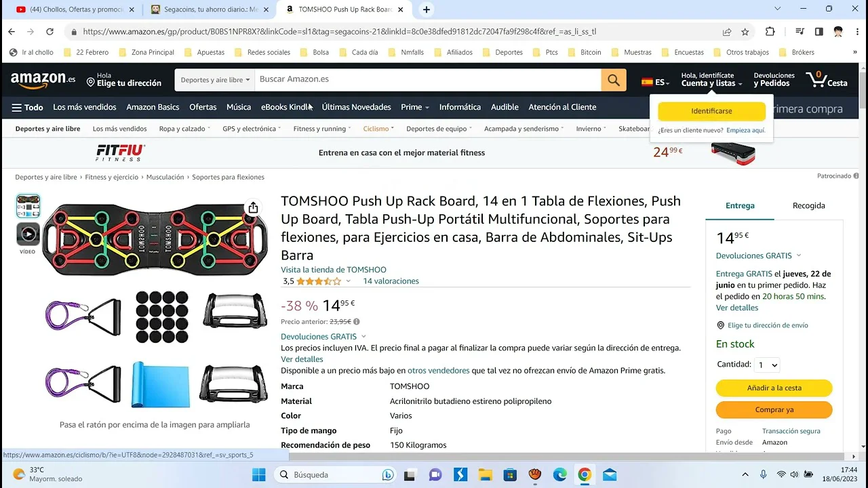Viewport: 868px width, 488px height.
Task: Expand Devoluciones GRATIS in buy box
Action: tap(798, 256)
